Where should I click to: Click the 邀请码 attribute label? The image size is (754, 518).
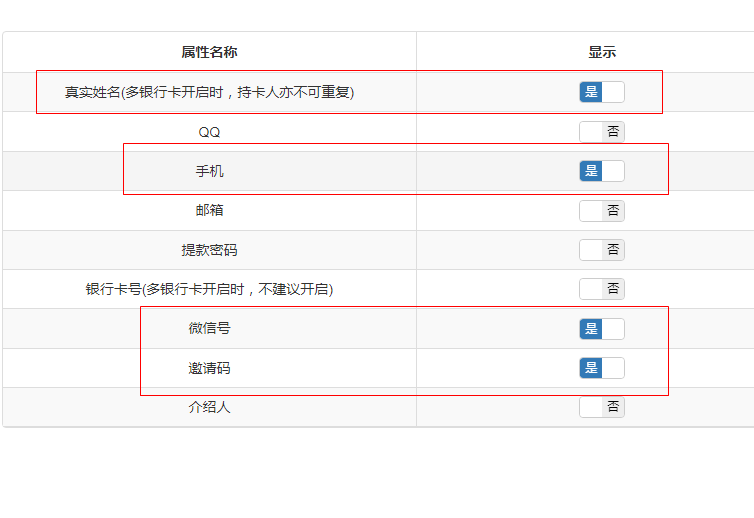point(209,368)
